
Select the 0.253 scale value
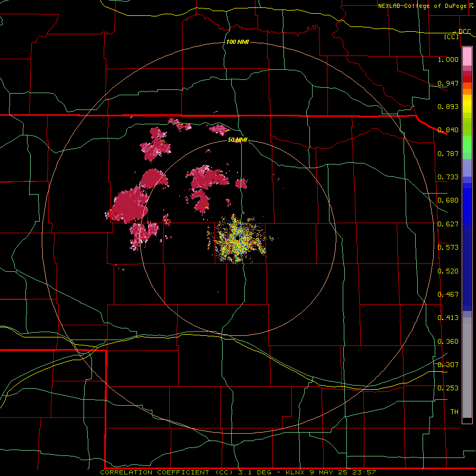(x=448, y=388)
